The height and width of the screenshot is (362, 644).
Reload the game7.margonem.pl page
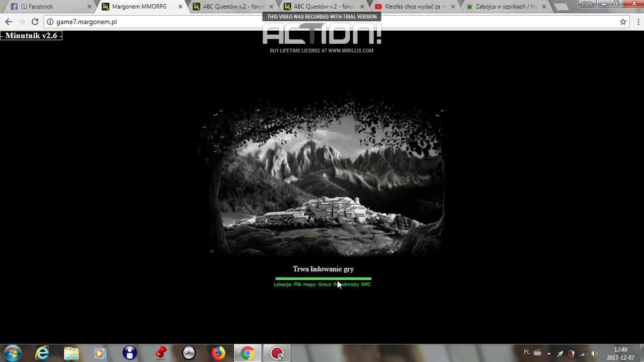coord(35,22)
